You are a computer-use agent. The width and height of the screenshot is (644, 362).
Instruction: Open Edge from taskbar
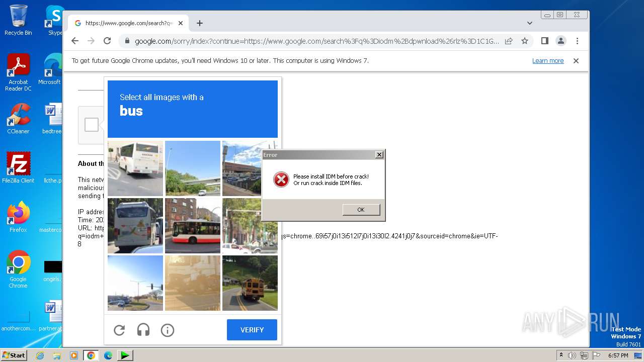[108, 355]
